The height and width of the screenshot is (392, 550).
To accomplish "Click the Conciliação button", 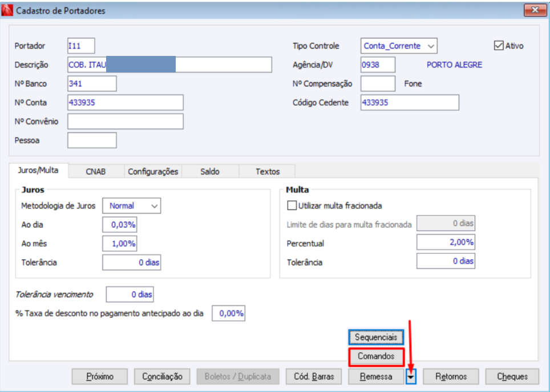I will (x=162, y=377).
